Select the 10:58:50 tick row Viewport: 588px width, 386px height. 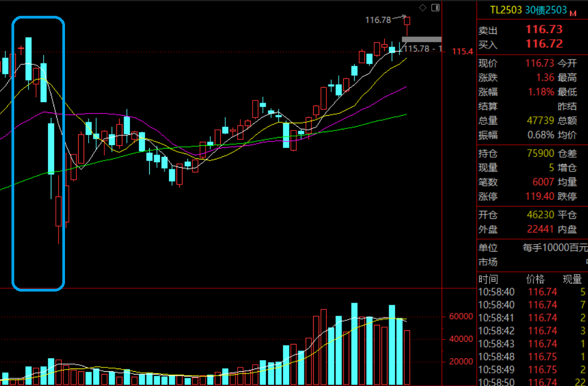(x=532, y=382)
